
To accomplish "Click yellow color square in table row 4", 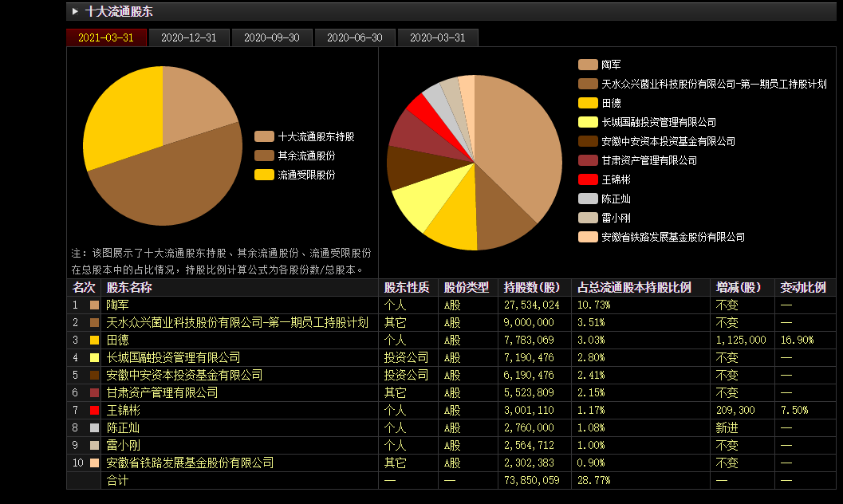I will coord(95,358).
